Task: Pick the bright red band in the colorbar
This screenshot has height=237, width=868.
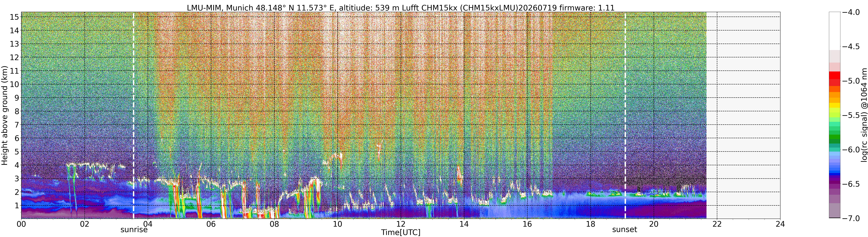Action: pyautogui.click(x=835, y=75)
